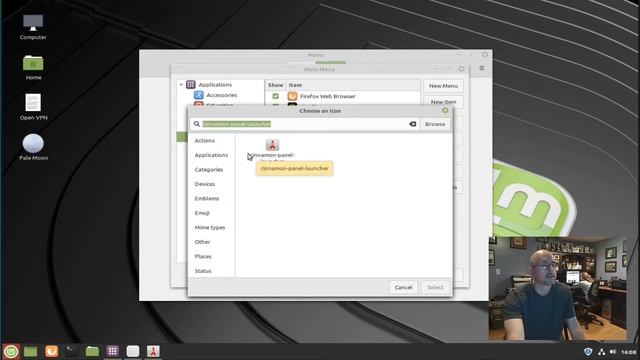640x360 pixels.
Task: Select the Emblems icon category
Action: pyautogui.click(x=207, y=198)
